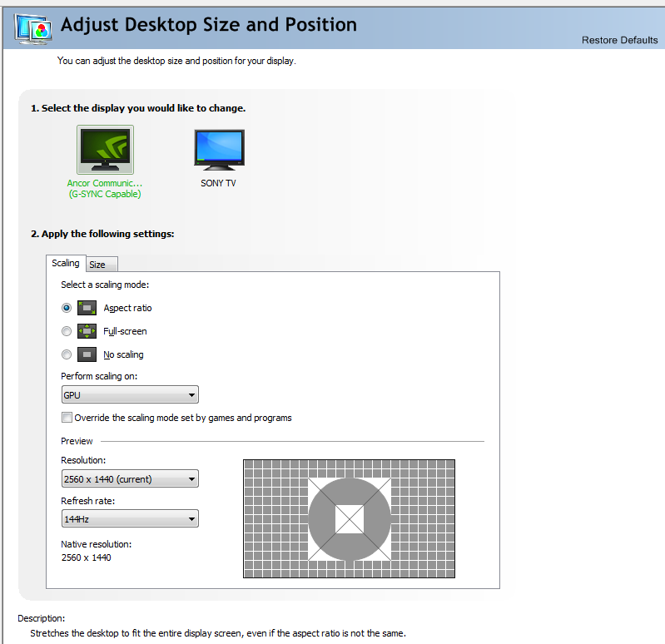665x644 pixels.
Task: Open the Resolution 2560 x 1440 dropdown
Action: [x=130, y=478]
